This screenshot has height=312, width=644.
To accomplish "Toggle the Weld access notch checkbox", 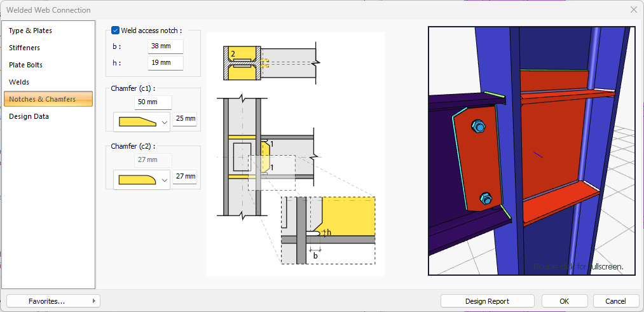I will tap(115, 30).
